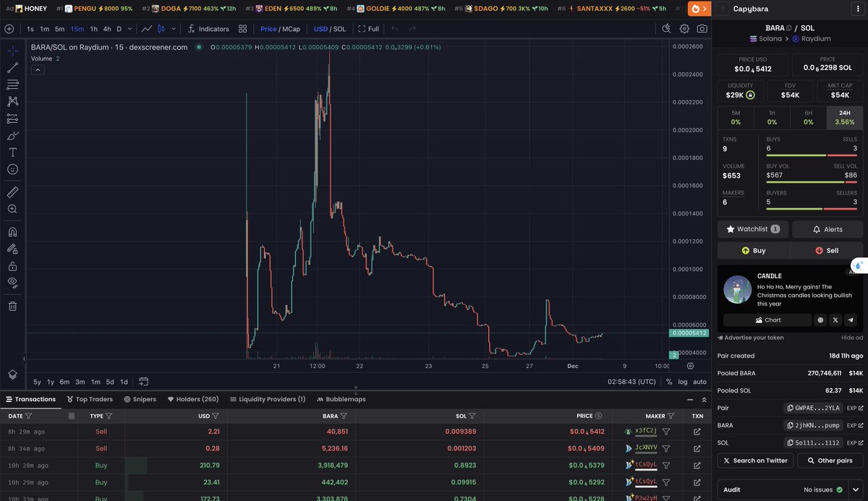Select the brush drawing tool
Viewport: 868px width, 501px height.
[12, 135]
